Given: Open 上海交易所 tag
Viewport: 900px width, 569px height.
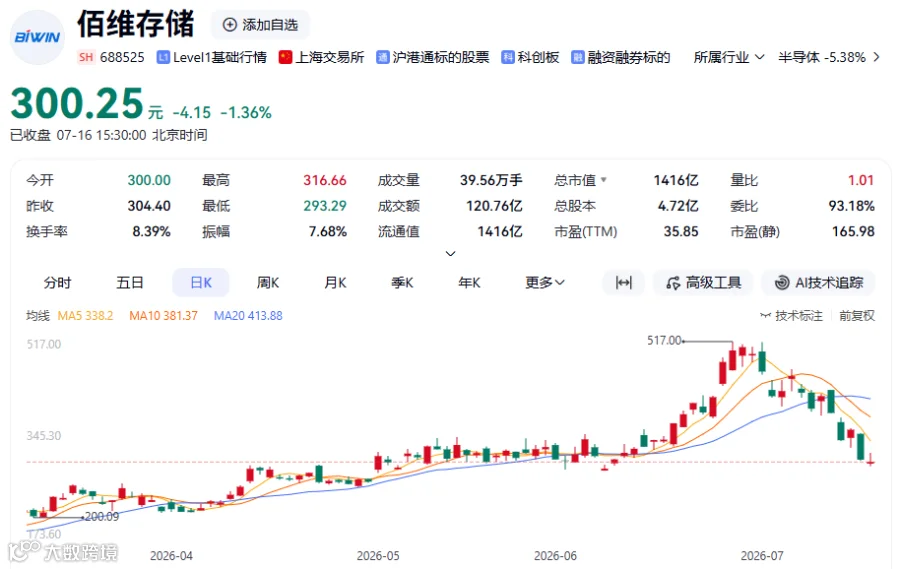Looking at the screenshot, I should (x=321, y=57).
